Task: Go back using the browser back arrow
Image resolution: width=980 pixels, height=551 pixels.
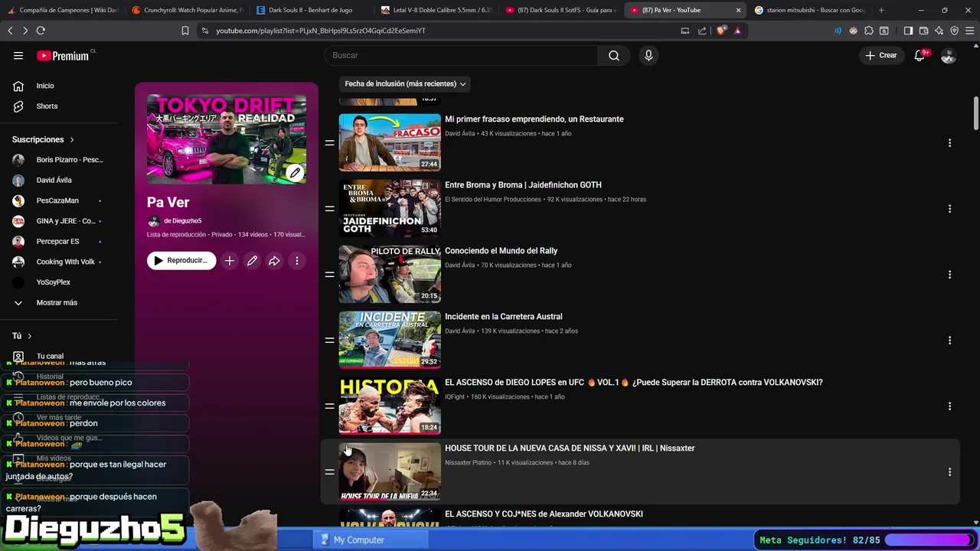Action: click(x=10, y=31)
